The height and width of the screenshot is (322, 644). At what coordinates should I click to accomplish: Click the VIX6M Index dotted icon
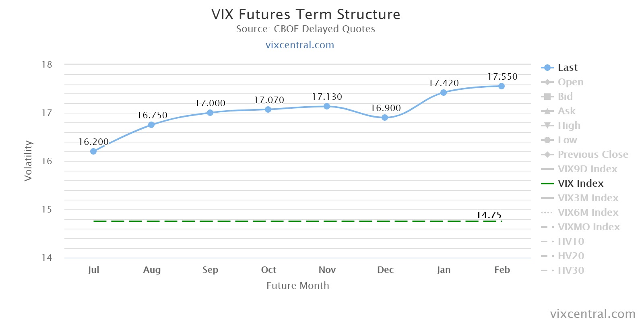pos(547,213)
